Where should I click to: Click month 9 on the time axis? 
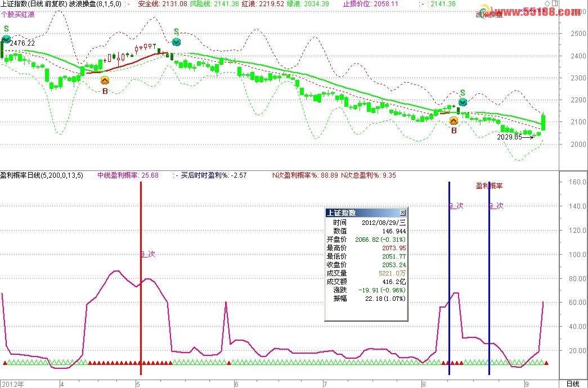tap(527, 384)
